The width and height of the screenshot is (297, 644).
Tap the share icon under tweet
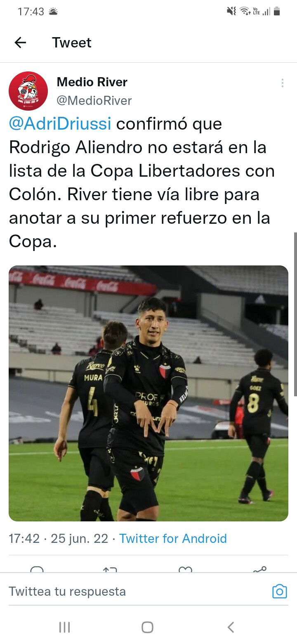point(259,569)
